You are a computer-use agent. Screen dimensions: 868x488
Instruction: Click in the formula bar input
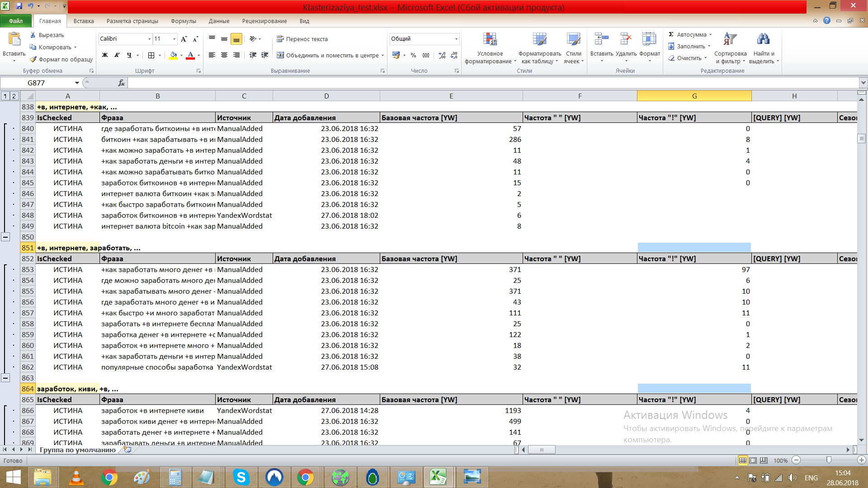tap(493, 83)
